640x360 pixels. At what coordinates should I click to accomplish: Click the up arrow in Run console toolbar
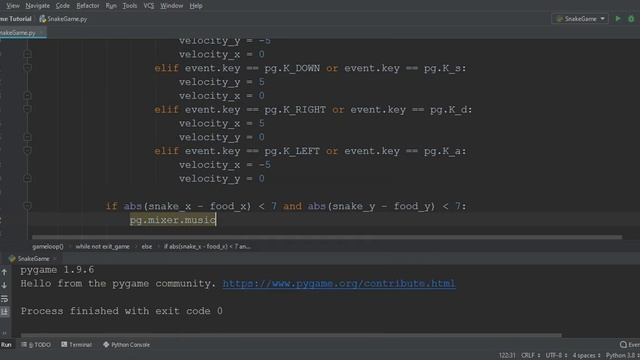click(x=4, y=272)
